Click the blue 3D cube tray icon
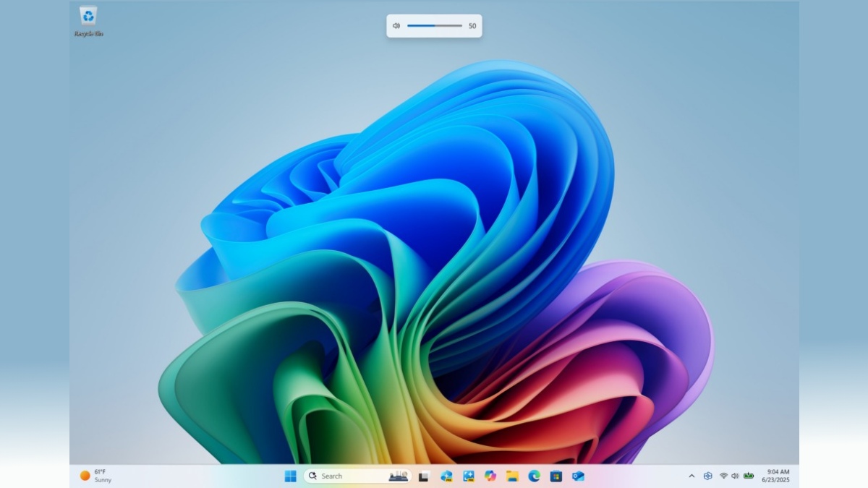The height and width of the screenshot is (488, 868). [707, 476]
